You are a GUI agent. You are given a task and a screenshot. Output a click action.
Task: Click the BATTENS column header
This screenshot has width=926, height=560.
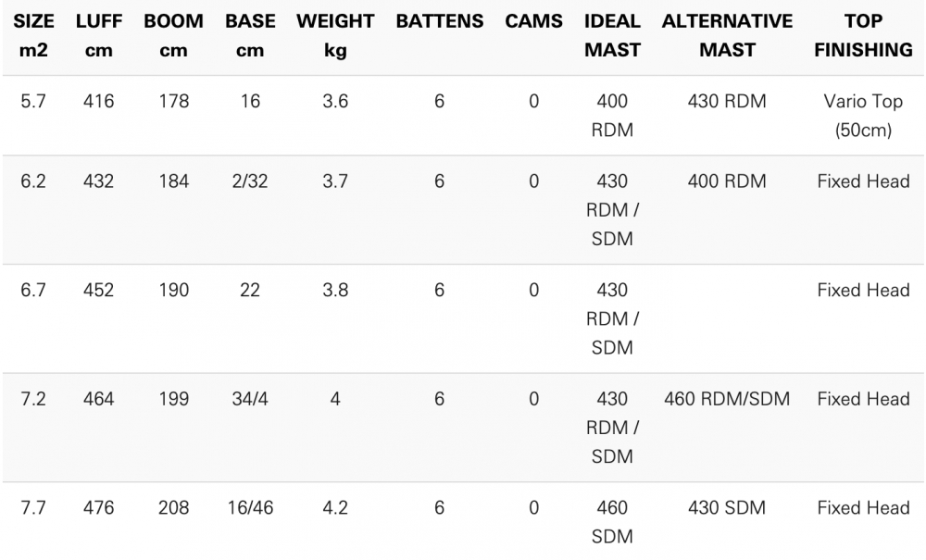point(440,21)
